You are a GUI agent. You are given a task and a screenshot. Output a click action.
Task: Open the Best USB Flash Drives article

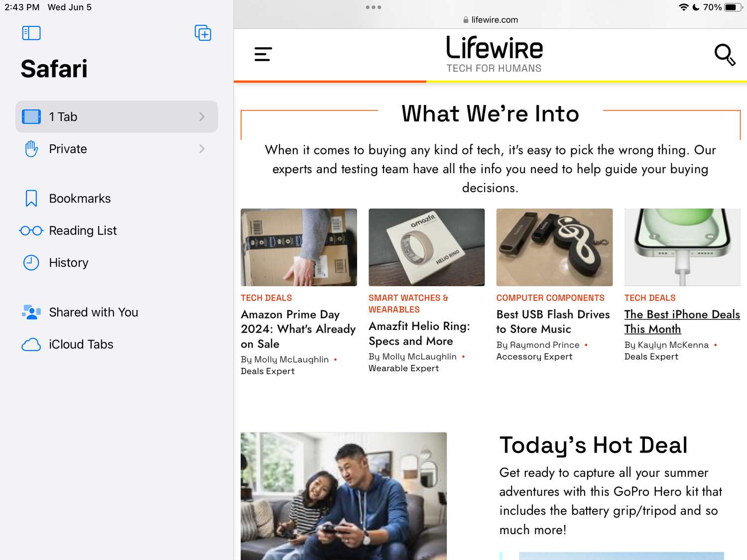553,322
